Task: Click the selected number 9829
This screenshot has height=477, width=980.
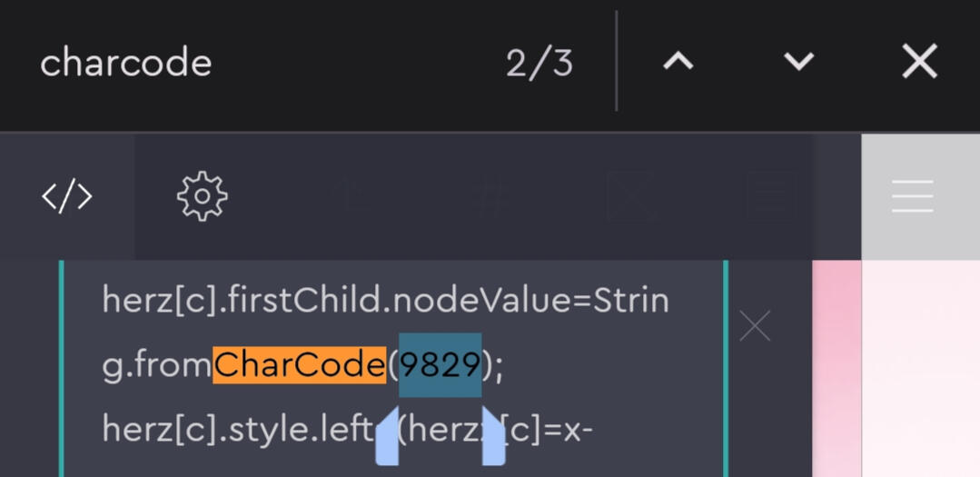Action: pos(441,364)
